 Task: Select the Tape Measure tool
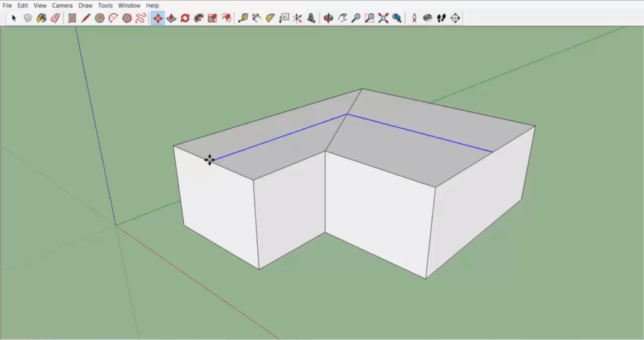pyautogui.click(x=243, y=18)
